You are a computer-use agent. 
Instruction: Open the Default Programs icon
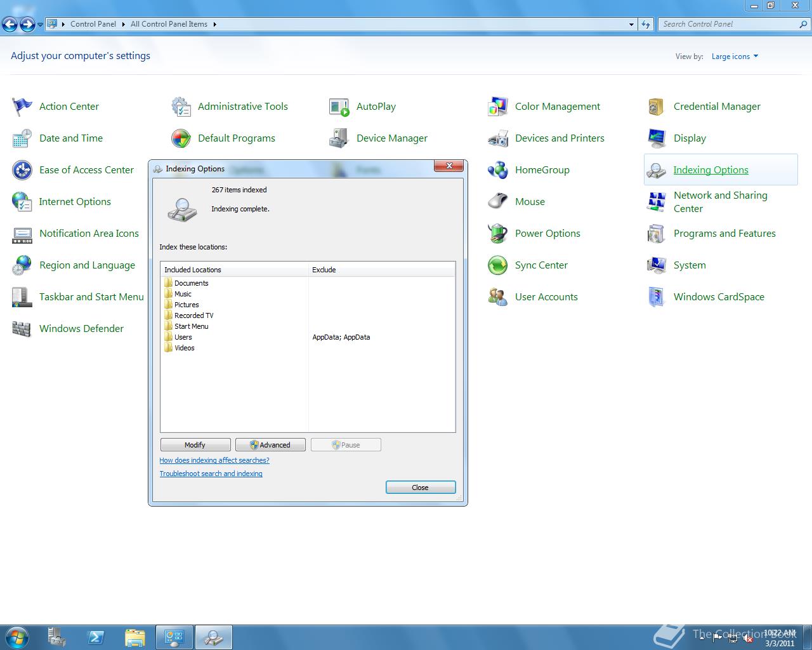click(x=181, y=138)
